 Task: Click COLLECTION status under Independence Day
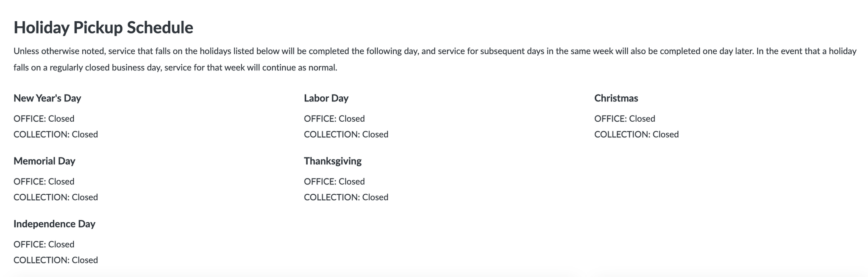click(56, 260)
